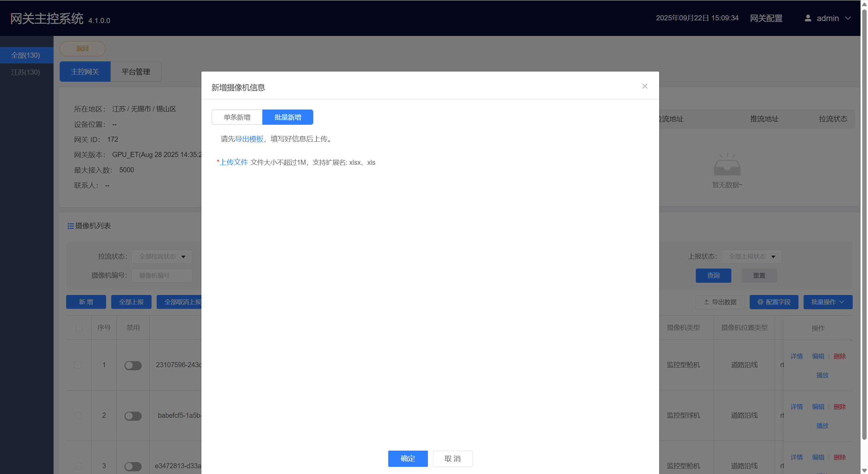Click the 摄像机位置类型 column header

pyautogui.click(x=744, y=328)
